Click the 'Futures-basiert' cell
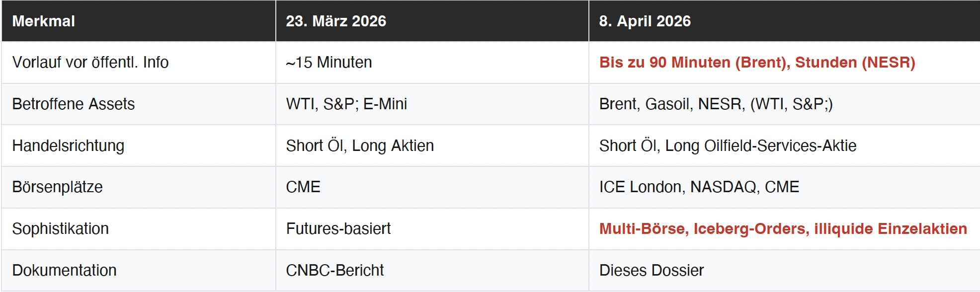 click(338, 229)
